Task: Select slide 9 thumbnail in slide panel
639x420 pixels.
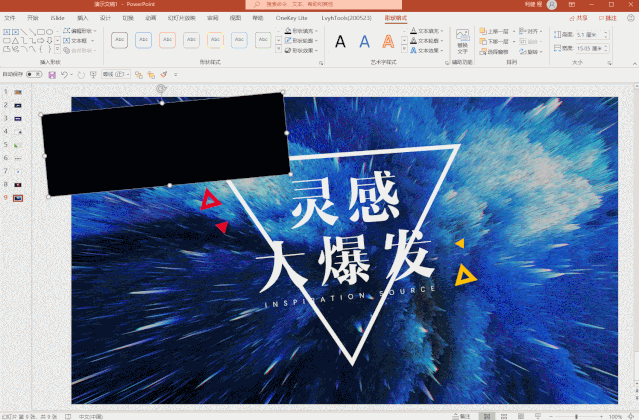Action: pos(18,198)
